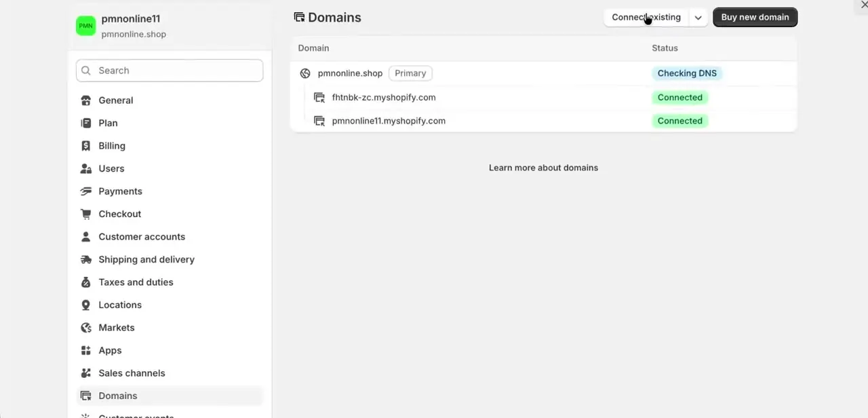Click the pmnonline11 store name
This screenshot has width=868, height=418.
(131, 19)
